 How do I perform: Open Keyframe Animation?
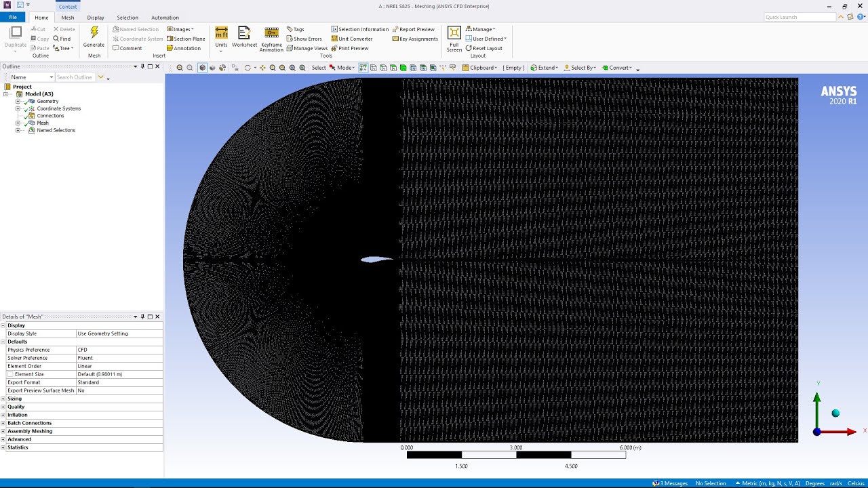(x=271, y=39)
